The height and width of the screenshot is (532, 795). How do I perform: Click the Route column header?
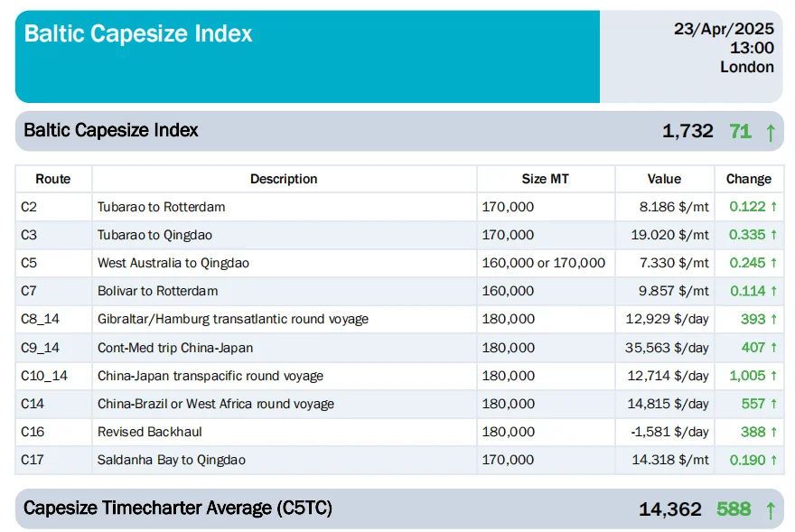(52, 179)
